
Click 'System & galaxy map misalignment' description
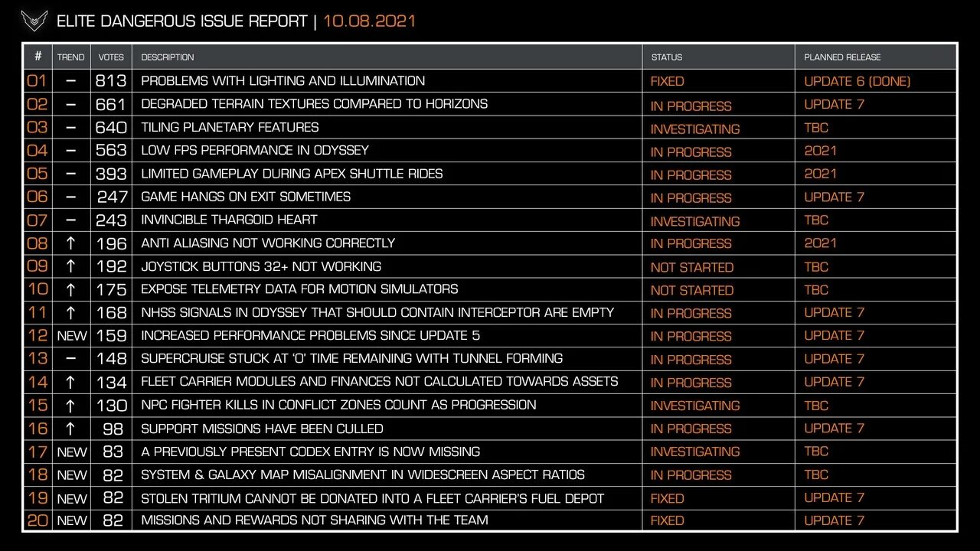click(x=363, y=474)
